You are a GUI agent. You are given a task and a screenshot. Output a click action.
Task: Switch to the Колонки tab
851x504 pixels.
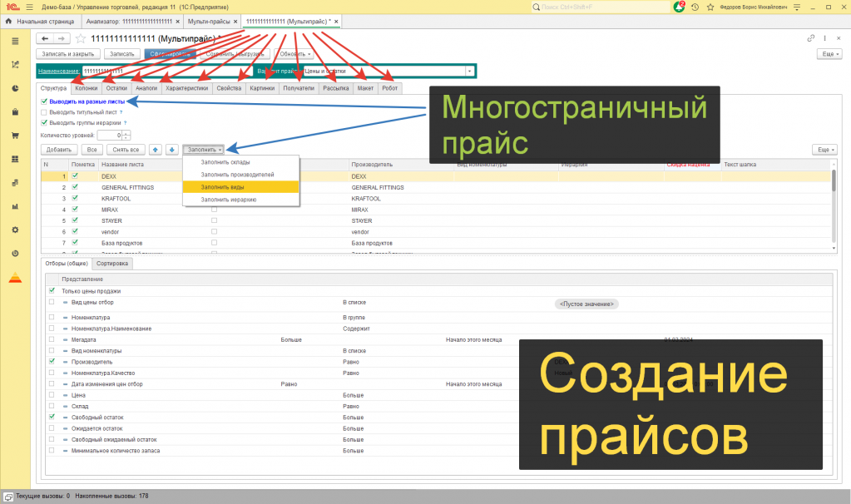pyautogui.click(x=87, y=88)
